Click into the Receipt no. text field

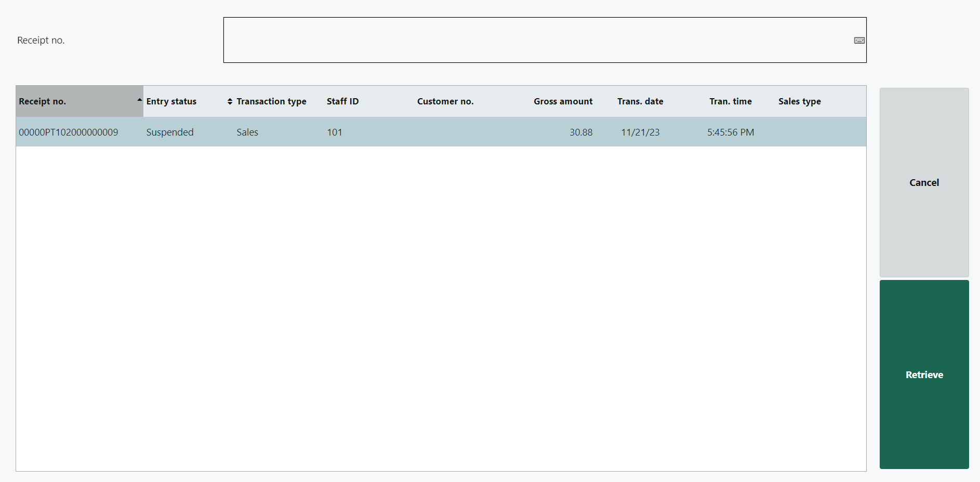click(535, 40)
